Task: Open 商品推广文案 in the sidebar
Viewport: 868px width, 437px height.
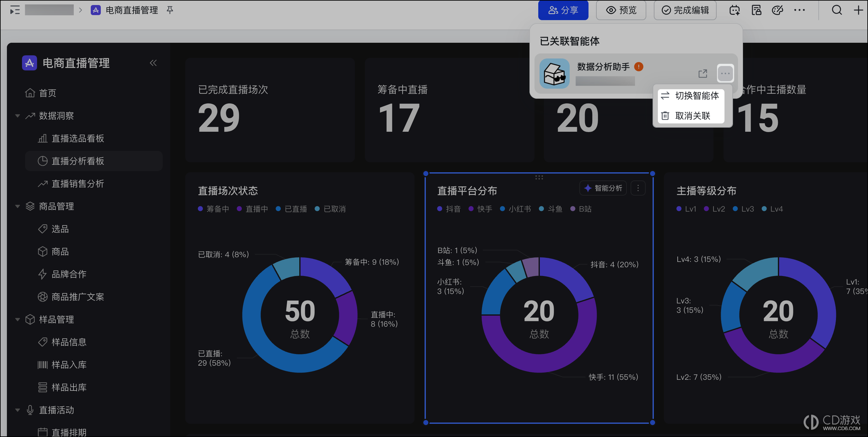Action: 94,296
